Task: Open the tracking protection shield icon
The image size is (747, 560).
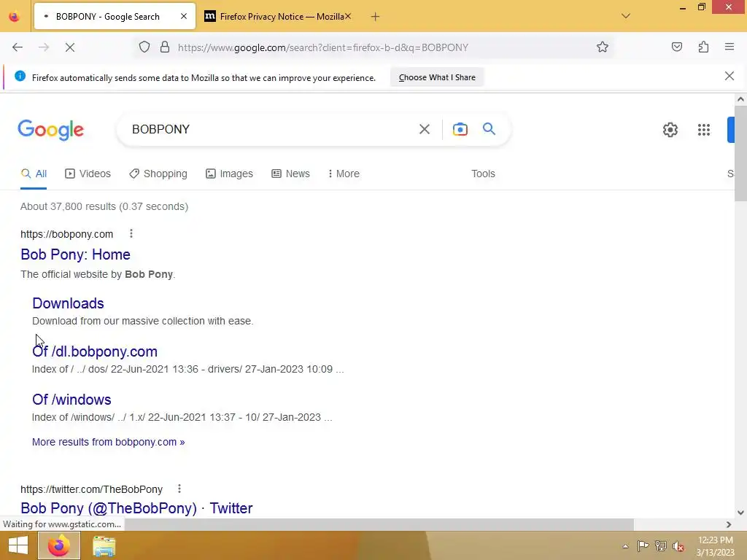Action: point(144,47)
